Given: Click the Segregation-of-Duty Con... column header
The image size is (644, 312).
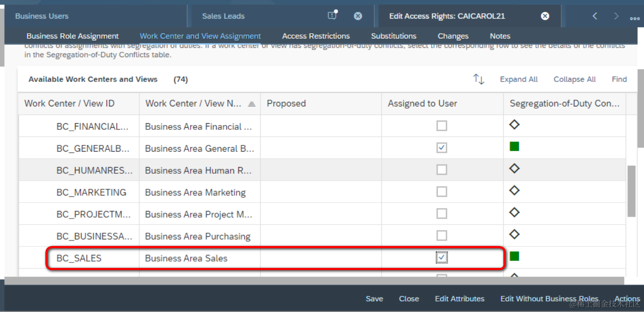Looking at the screenshot, I should coord(565,104).
